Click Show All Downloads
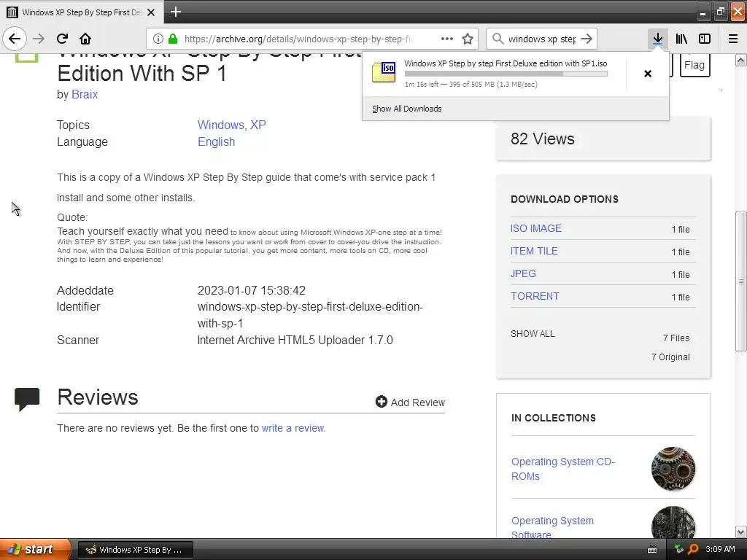Screen dimensions: 747x560 407,109
